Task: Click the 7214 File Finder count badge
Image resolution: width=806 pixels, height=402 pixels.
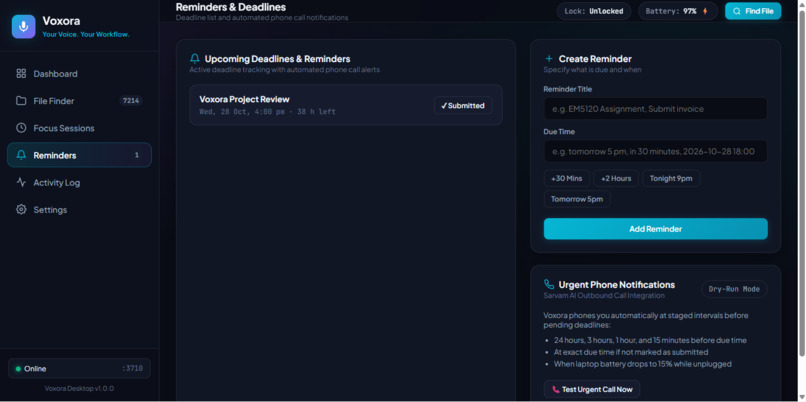Action: pos(131,101)
